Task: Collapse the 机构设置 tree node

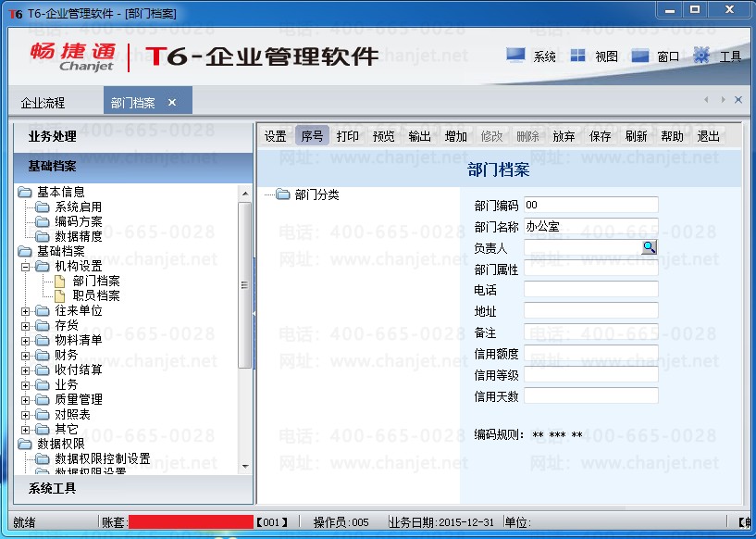Action: [x=26, y=267]
